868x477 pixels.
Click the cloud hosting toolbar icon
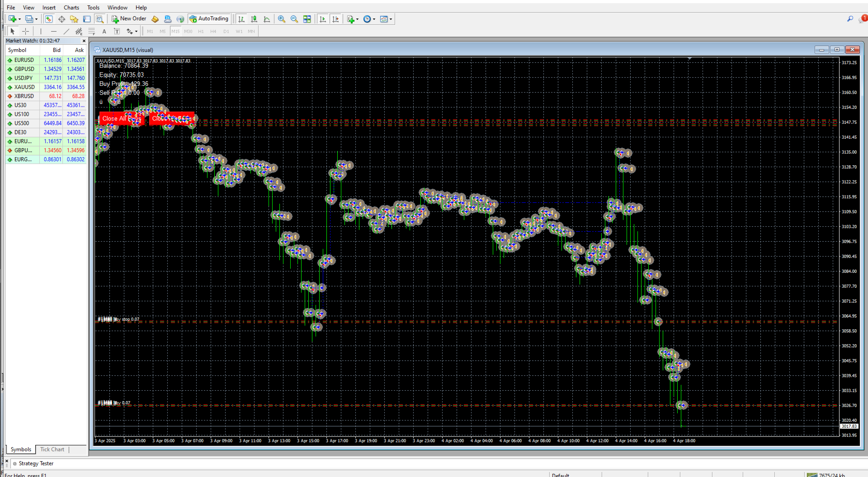tap(168, 19)
